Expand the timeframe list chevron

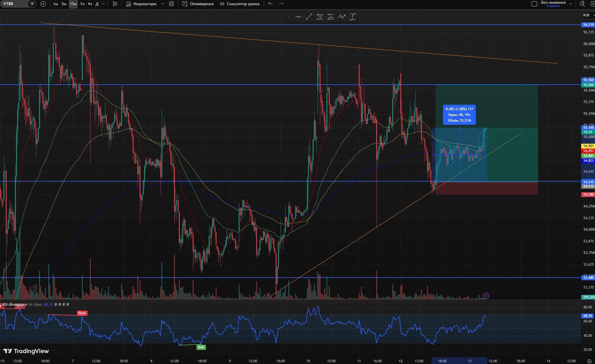tap(103, 4)
